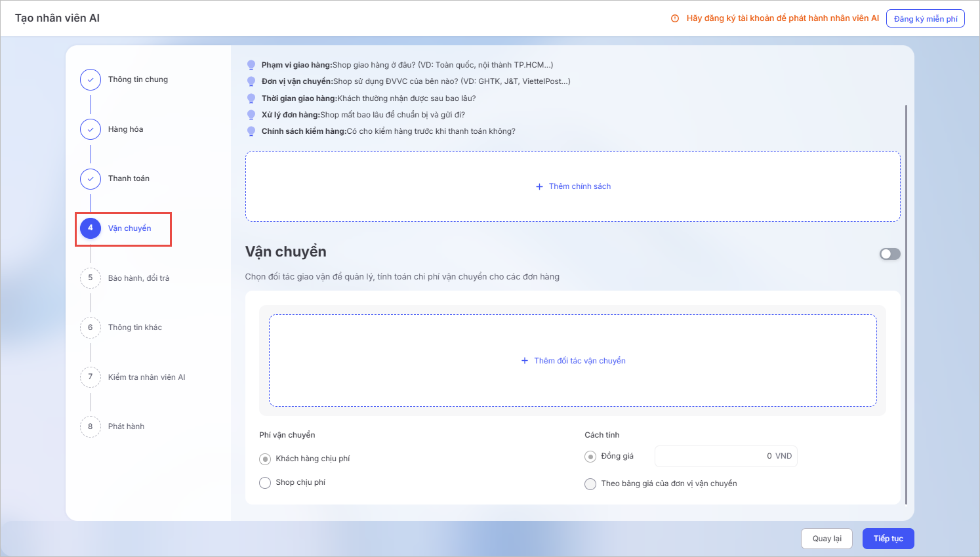This screenshot has width=980, height=557.
Task: Click the warning icon beside registration notice
Action: 675,18
